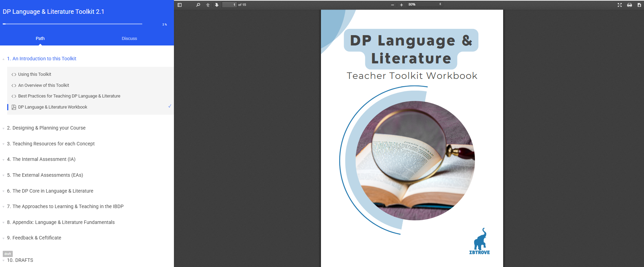644x267 pixels.
Task: Expand 2. Designing & Planning your Course
Action: click(49, 128)
